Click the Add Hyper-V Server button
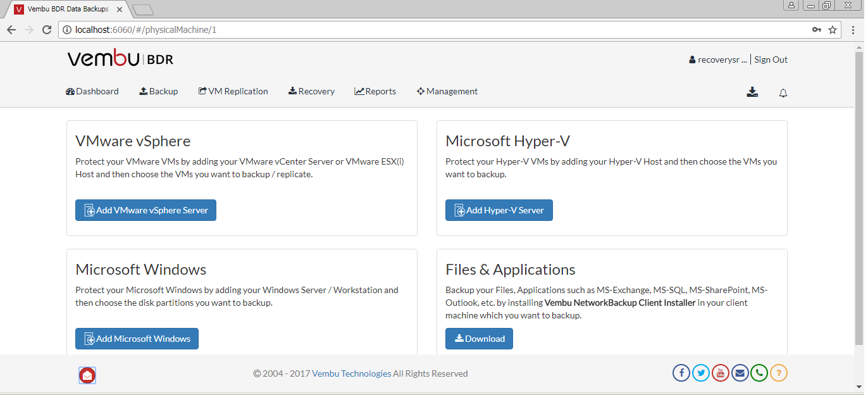This screenshot has height=395, width=868. click(499, 210)
